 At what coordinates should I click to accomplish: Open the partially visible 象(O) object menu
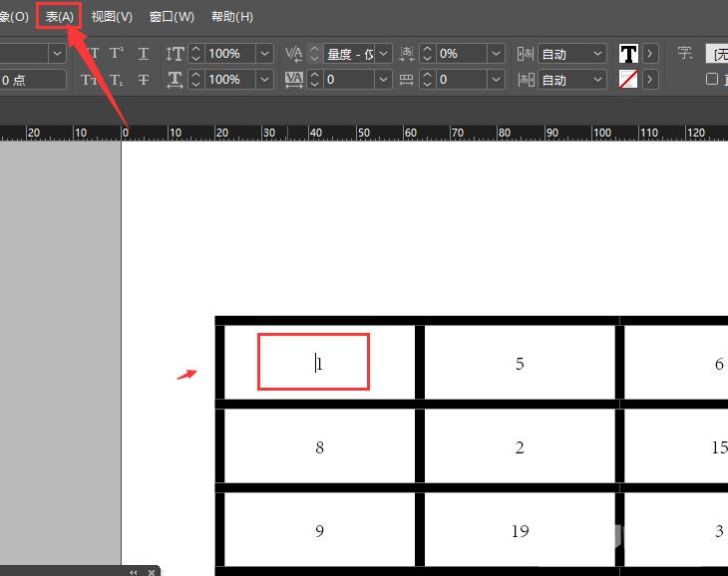point(14,17)
